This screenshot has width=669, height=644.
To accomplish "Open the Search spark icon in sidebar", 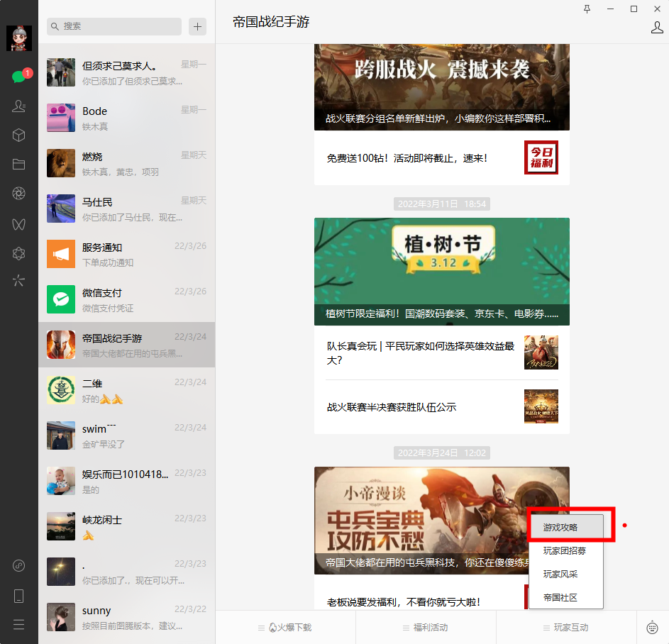I will click(18, 281).
